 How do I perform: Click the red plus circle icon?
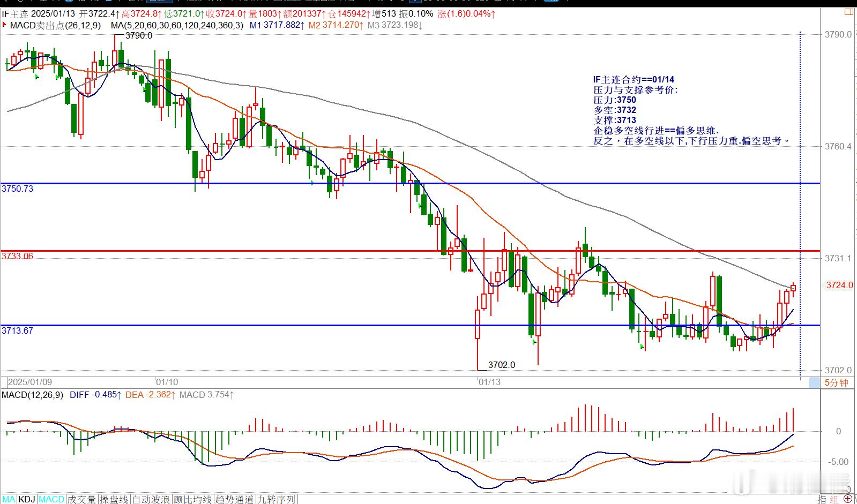pyautogui.click(x=848, y=499)
